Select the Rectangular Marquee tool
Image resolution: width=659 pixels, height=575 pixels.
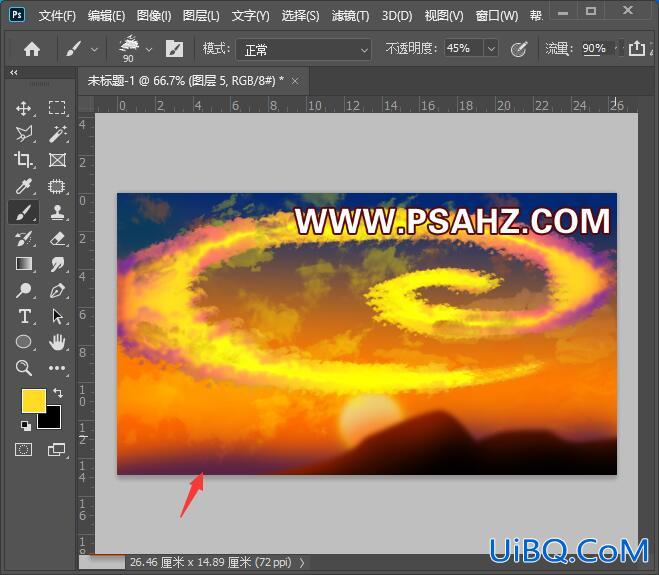57,108
